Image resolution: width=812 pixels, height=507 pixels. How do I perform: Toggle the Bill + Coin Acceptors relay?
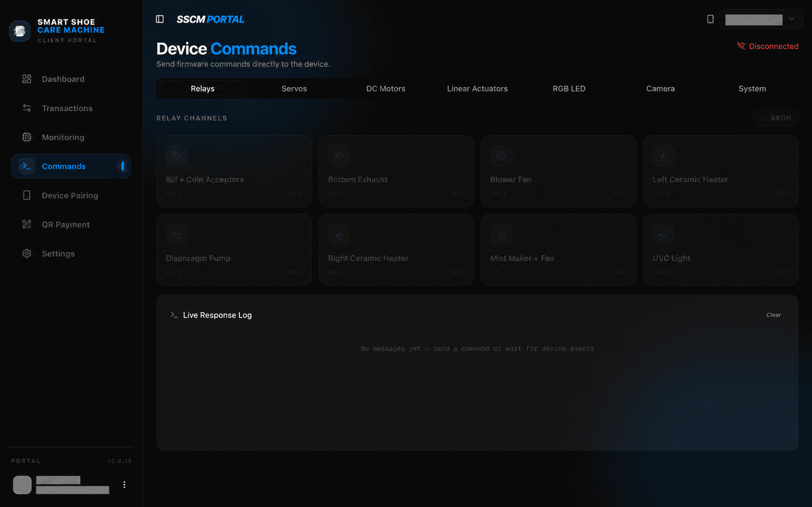(x=234, y=171)
